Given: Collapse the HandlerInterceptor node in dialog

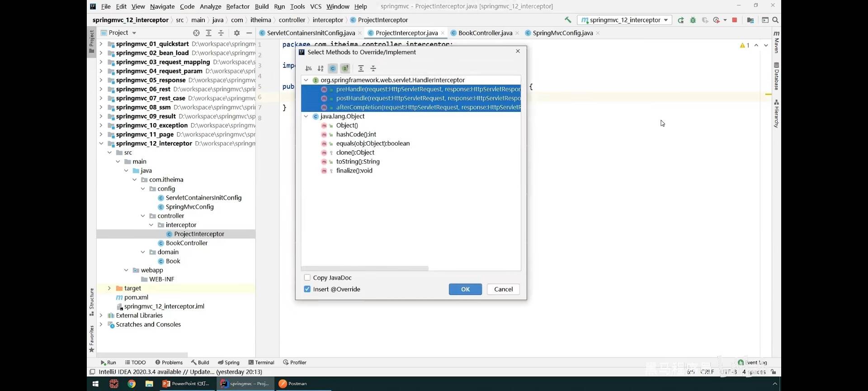Looking at the screenshot, I should coord(306,80).
